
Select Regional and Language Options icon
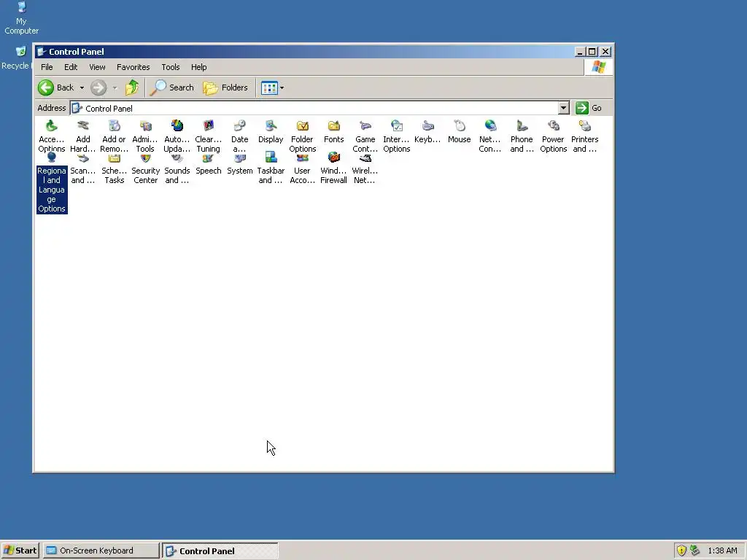52,184
